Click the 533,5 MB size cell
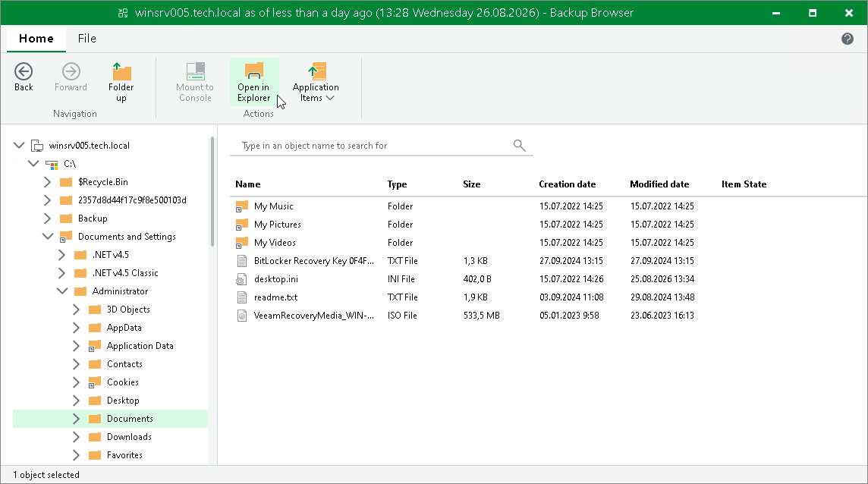Viewport: 868px width, 484px height. pos(482,316)
